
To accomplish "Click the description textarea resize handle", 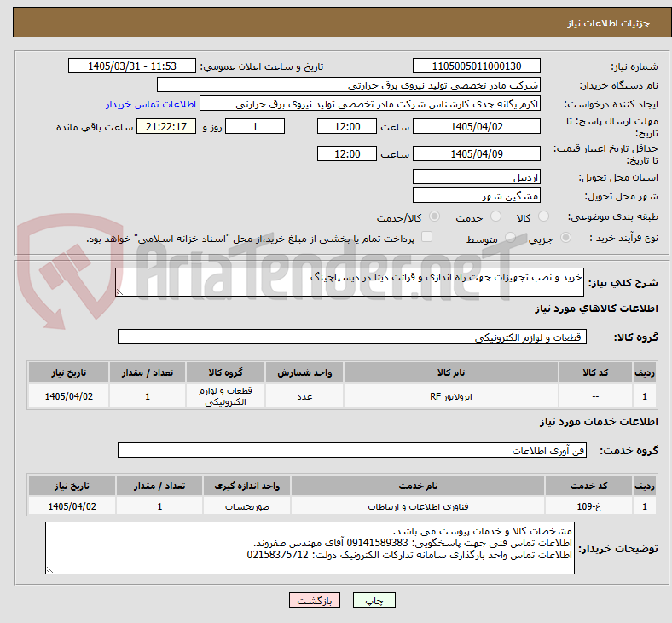I will 119,291.
